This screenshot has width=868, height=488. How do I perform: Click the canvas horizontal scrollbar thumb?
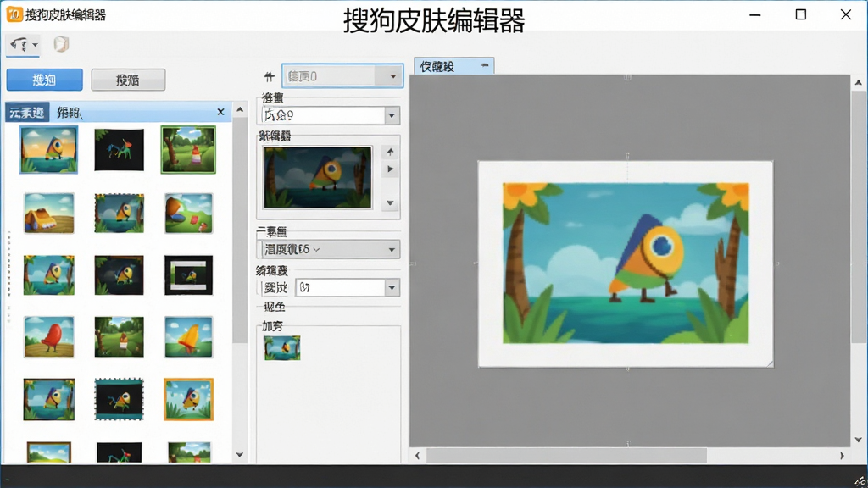tap(566, 456)
